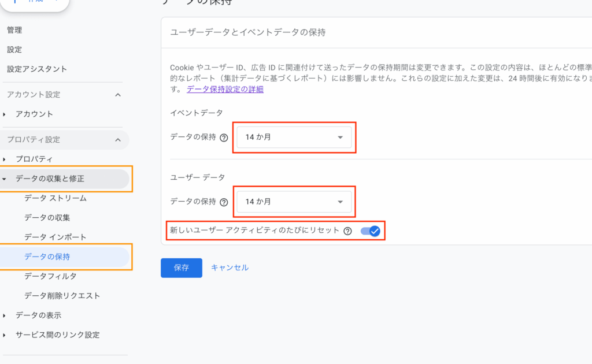Click help icon beside ユーザー データ データの保持

coord(224,202)
